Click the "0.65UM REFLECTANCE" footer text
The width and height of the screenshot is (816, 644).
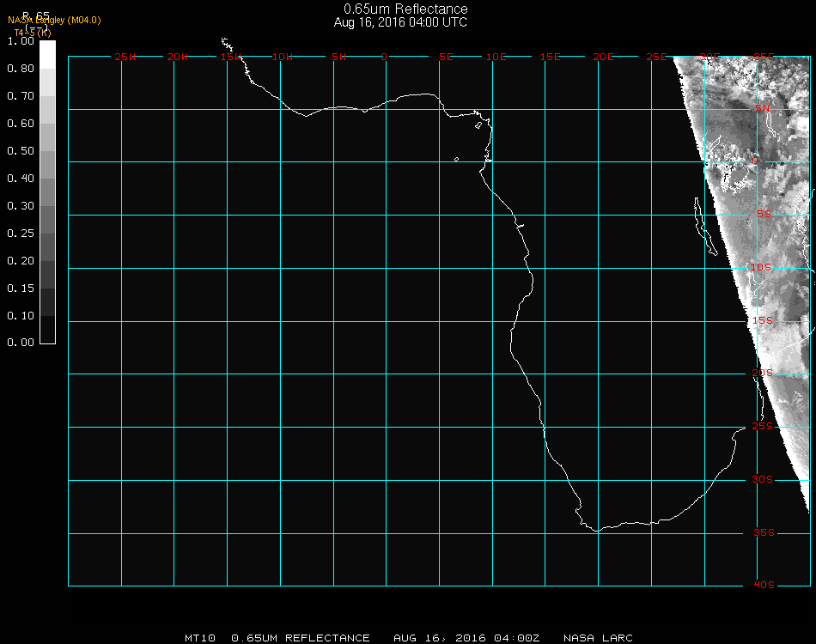(301, 638)
